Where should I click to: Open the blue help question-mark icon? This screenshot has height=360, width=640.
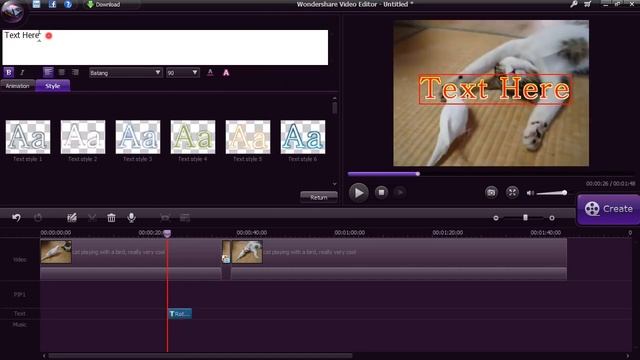click(x=68, y=4)
